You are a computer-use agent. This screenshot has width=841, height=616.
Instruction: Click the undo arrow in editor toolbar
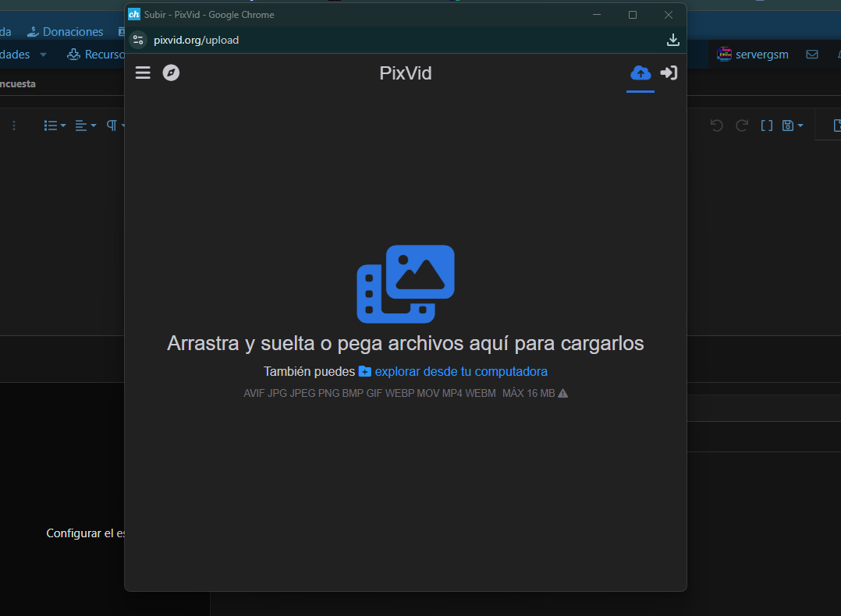tap(717, 126)
